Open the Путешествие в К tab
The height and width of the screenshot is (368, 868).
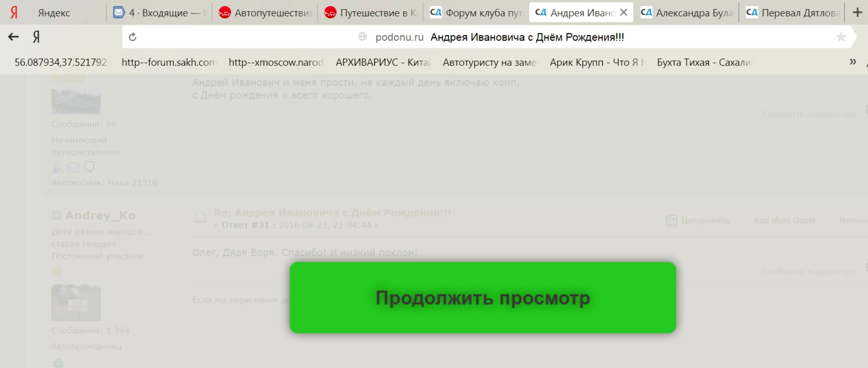point(371,13)
